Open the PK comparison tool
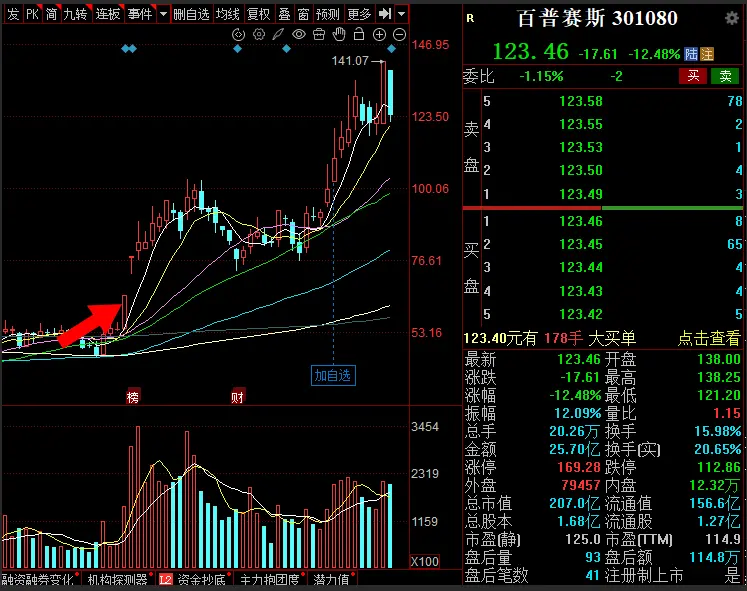 tap(32, 14)
